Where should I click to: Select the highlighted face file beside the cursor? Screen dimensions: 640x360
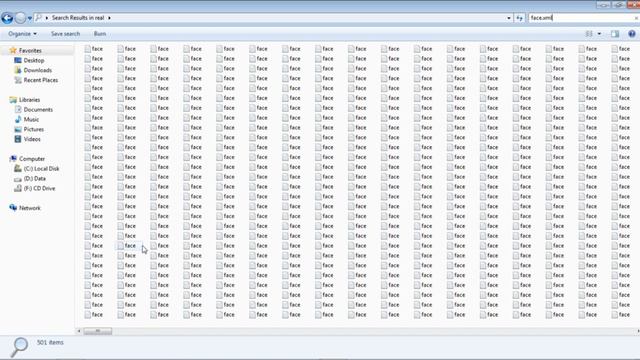128,246
